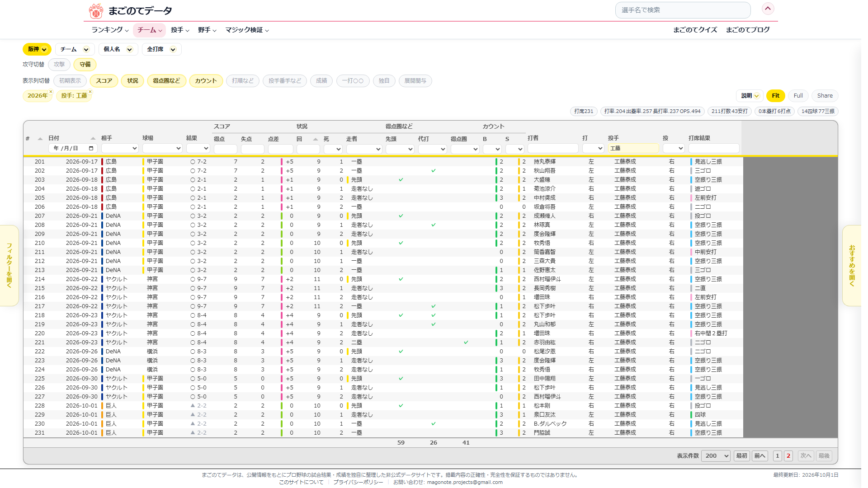
Task: Enable the 成績 column group
Action: 321,81
